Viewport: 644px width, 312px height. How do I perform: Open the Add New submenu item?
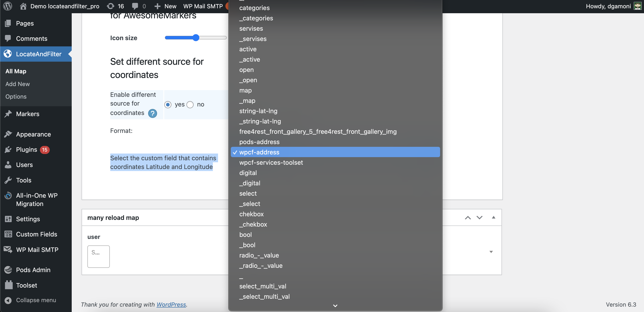point(17,84)
